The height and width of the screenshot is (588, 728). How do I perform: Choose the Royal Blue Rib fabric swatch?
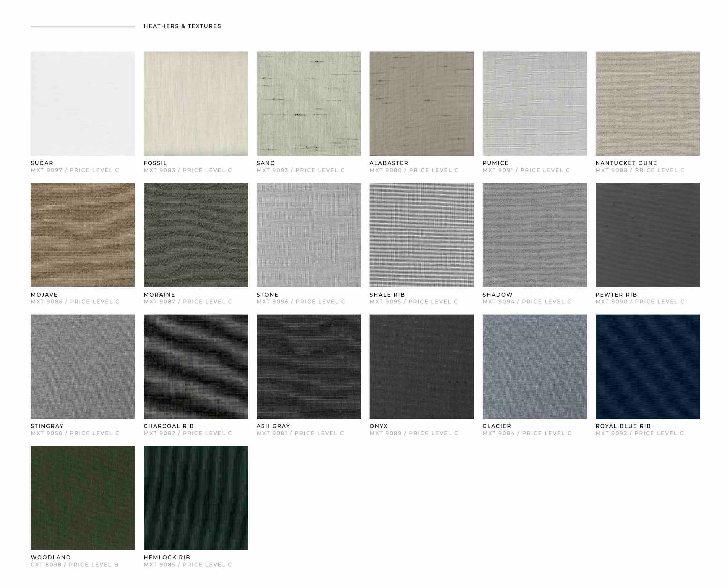[648, 366]
